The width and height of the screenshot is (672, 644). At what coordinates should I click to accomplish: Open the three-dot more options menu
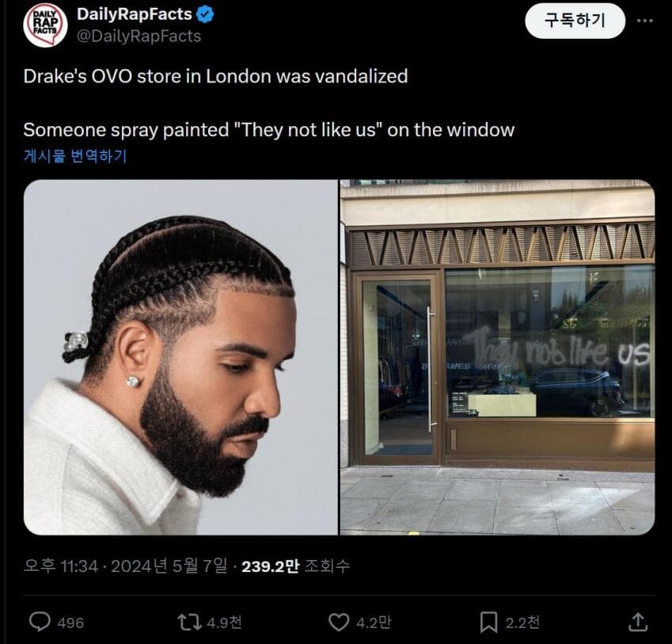pos(645,21)
